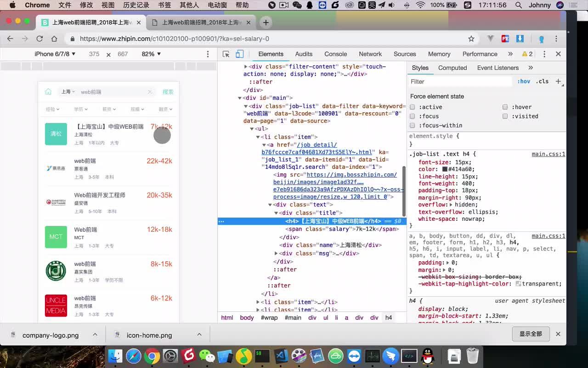
Task: Click the viewport width 375 field
Action: pos(94,54)
